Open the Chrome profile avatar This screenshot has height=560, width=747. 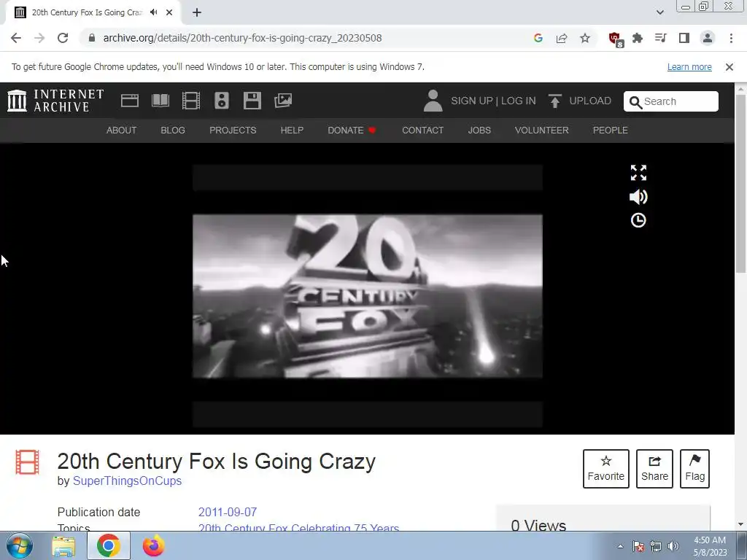point(708,38)
